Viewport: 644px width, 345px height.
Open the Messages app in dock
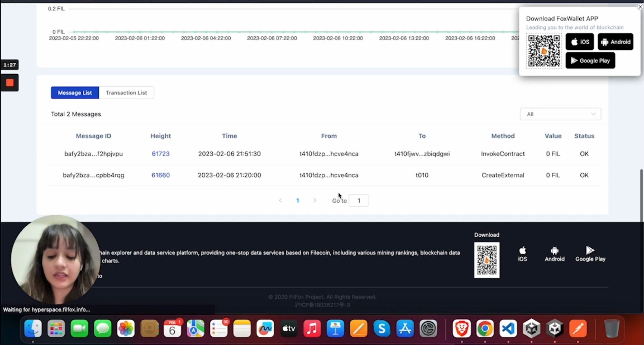103,329
